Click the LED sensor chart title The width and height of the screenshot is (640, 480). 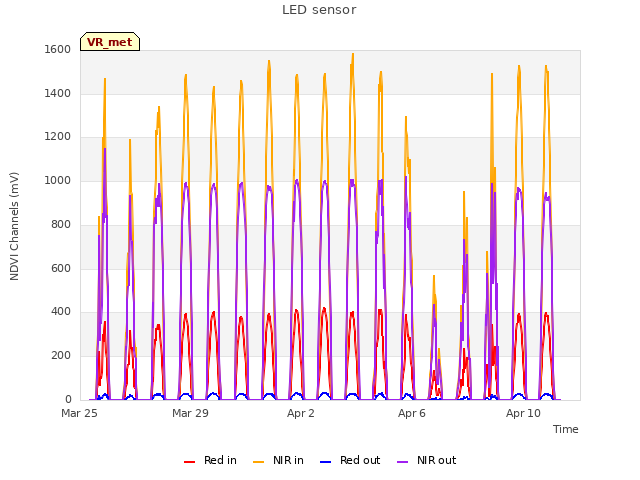point(319,10)
